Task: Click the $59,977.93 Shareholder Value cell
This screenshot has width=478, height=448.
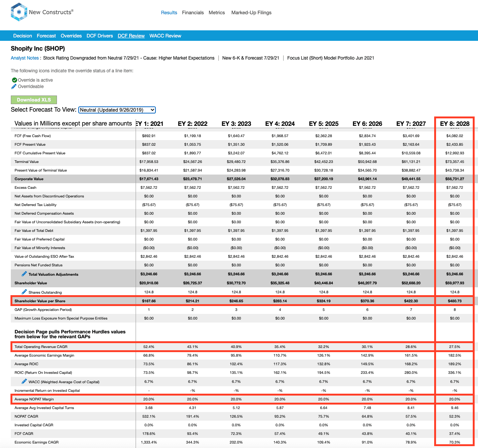Action: (x=455, y=283)
